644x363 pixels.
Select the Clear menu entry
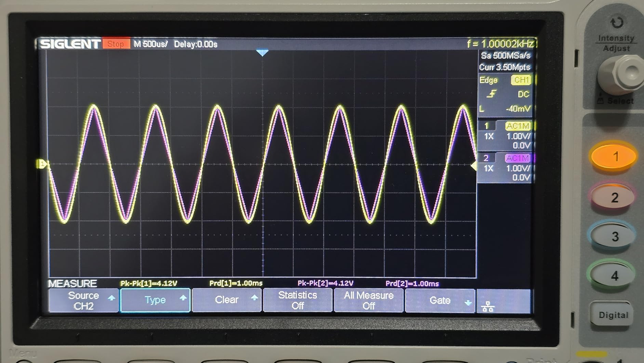(x=227, y=300)
